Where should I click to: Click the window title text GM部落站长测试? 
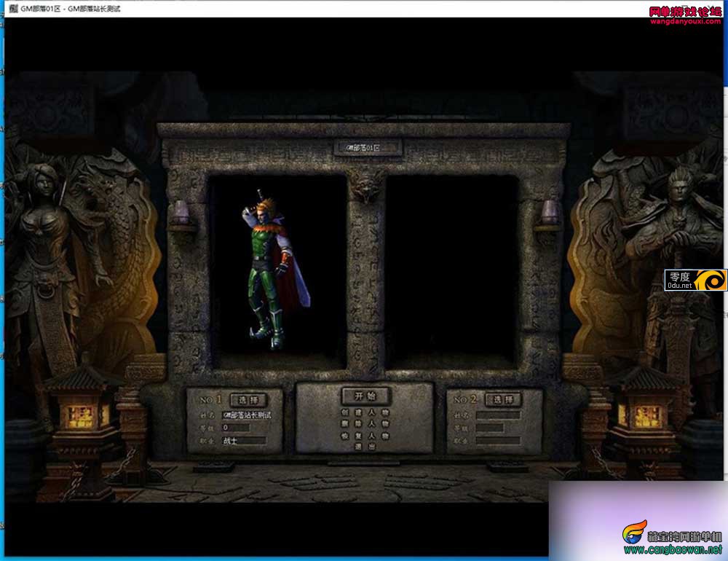pyautogui.click(x=94, y=8)
